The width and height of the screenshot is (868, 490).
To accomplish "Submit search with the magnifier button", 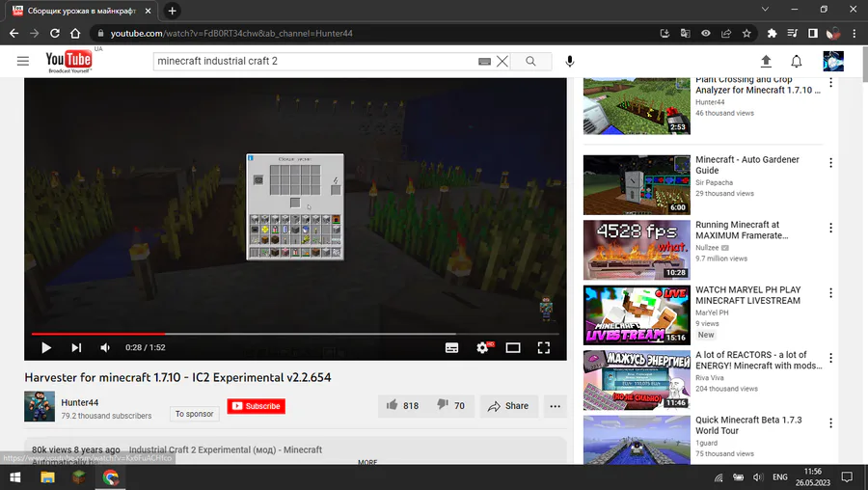I will 530,61.
